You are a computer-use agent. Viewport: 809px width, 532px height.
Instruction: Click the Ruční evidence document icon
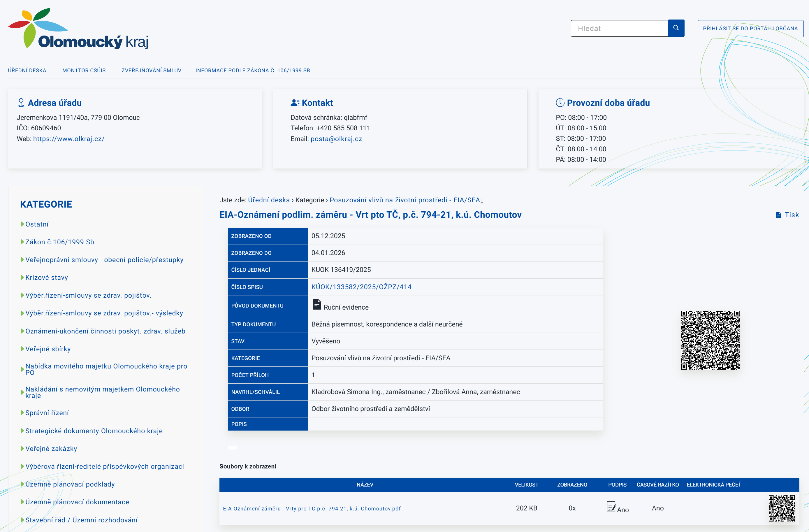tap(316, 305)
